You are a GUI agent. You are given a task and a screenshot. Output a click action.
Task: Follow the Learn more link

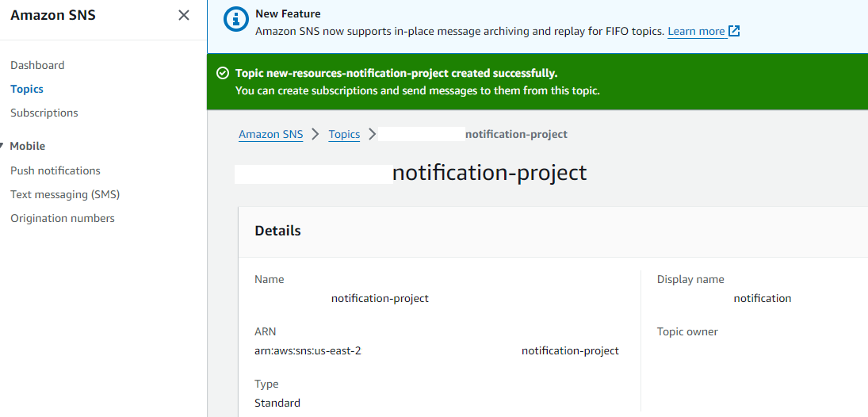[x=697, y=32]
